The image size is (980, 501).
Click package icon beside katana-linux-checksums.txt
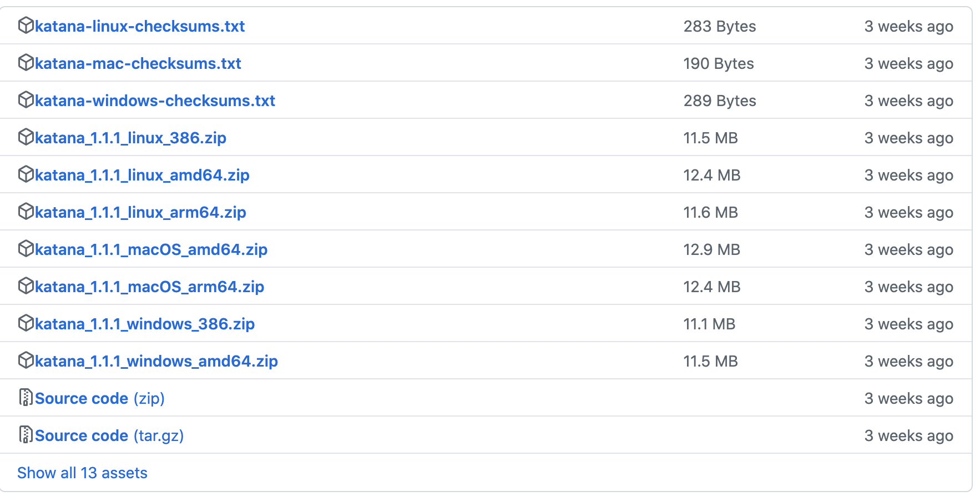[x=26, y=26]
